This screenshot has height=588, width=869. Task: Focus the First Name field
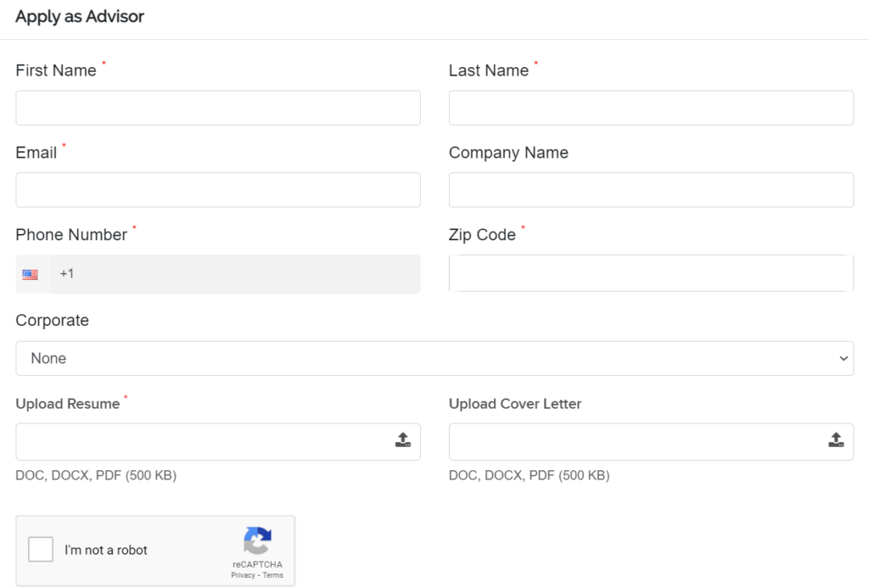tap(218, 108)
